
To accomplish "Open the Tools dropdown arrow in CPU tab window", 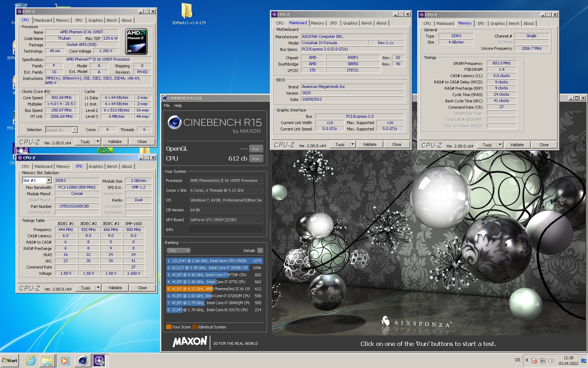I will click(98, 142).
